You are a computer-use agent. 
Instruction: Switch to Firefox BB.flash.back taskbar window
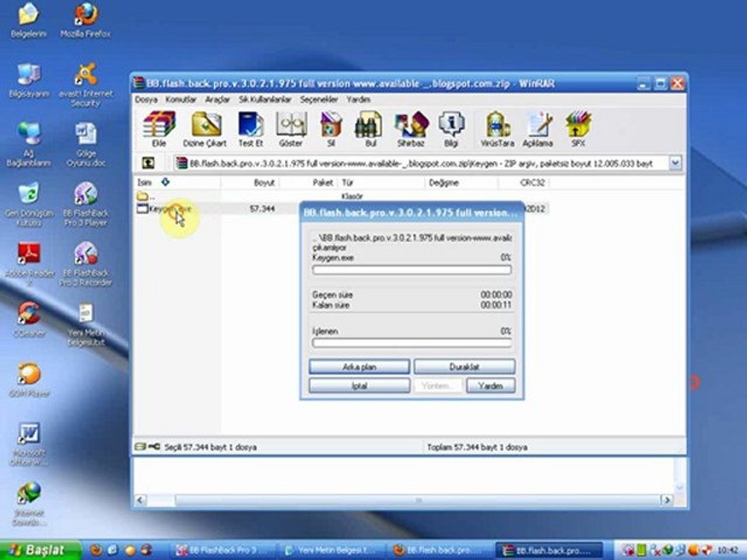point(440,551)
